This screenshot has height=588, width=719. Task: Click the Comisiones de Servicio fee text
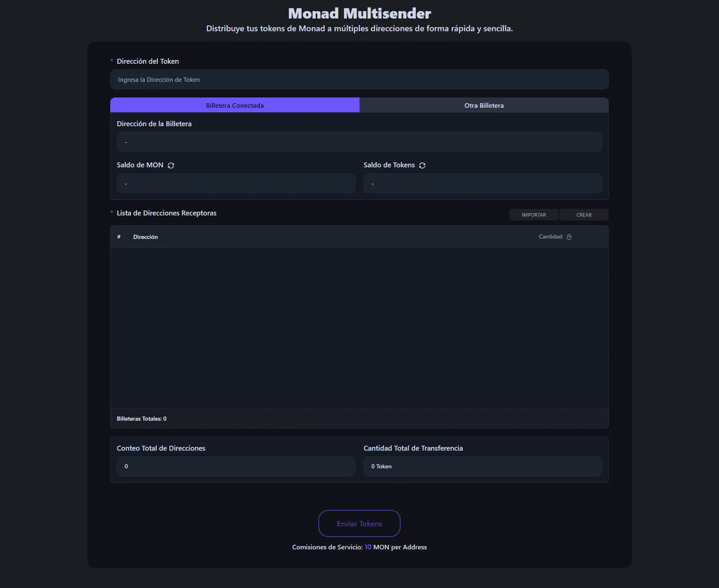pyautogui.click(x=359, y=547)
